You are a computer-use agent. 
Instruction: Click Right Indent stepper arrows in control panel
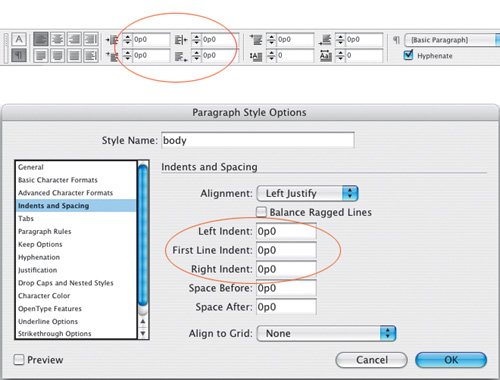[196, 40]
